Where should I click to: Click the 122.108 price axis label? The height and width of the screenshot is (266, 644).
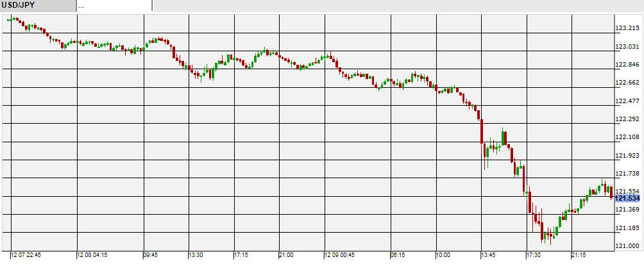pos(628,137)
